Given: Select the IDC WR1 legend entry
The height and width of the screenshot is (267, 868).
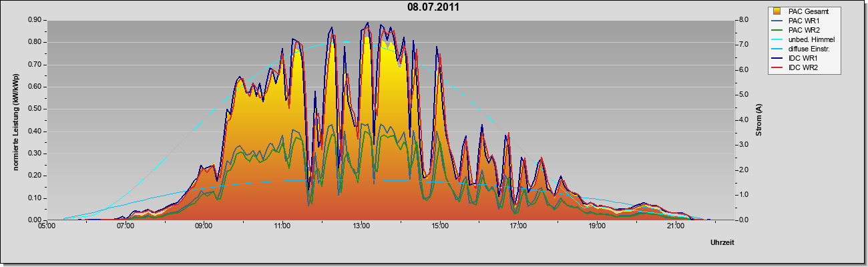Looking at the screenshot, I should pyautogui.click(x=801, y=59).
